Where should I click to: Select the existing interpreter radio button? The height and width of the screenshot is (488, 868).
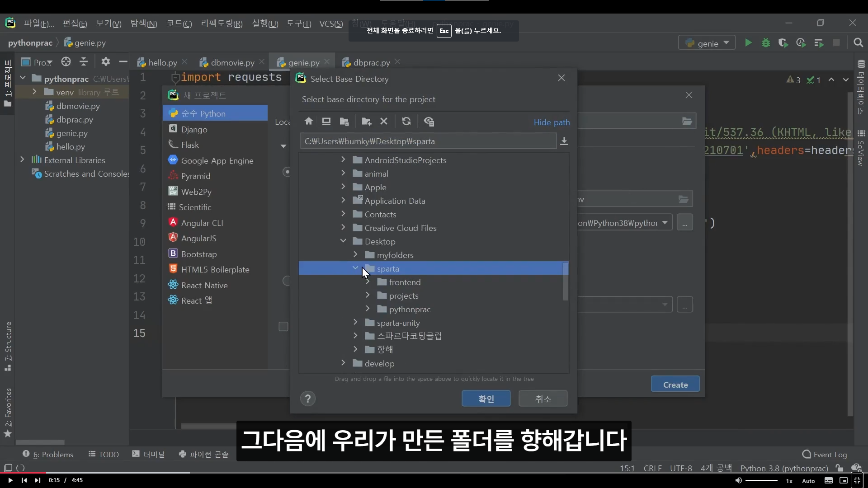[286, 281]
